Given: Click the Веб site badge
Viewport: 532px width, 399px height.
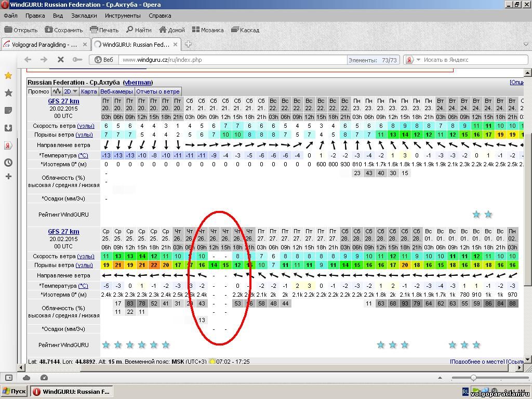Looking at the screenshot, I should coord(104,60).
